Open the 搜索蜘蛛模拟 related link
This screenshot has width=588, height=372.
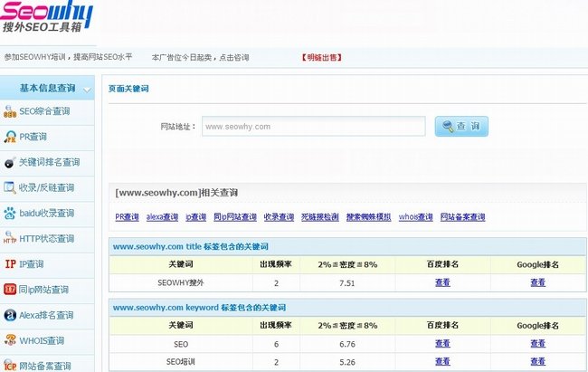click(x=368, y=217)
